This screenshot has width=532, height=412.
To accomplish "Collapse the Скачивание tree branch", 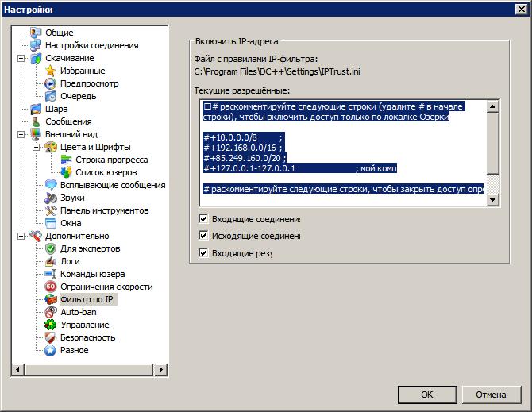I will (x=21, y=58).
